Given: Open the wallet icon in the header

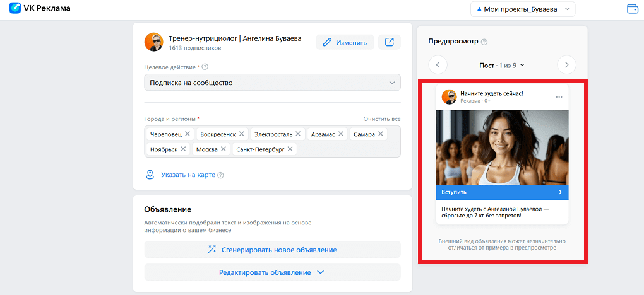Looking at the screenshot, I should [x=633, y=9].
